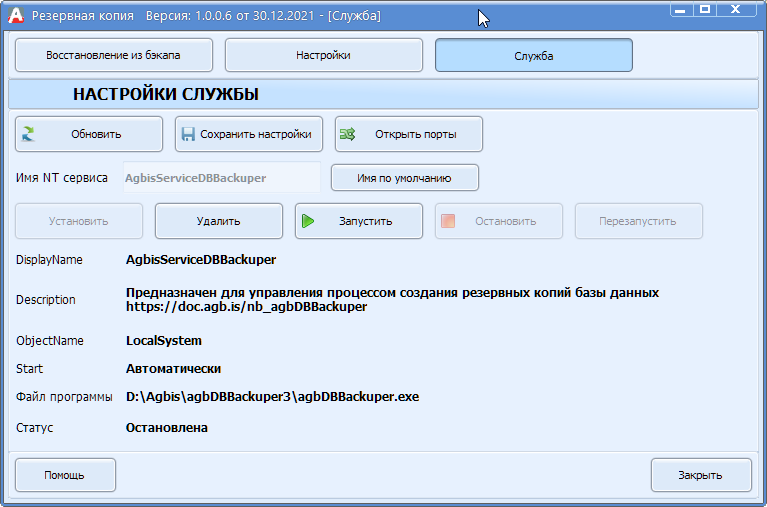Screen dimensions: 767x507
Task: Click the green refresh arrows icon
Action: pyautogui.click(x=28, y=134)
